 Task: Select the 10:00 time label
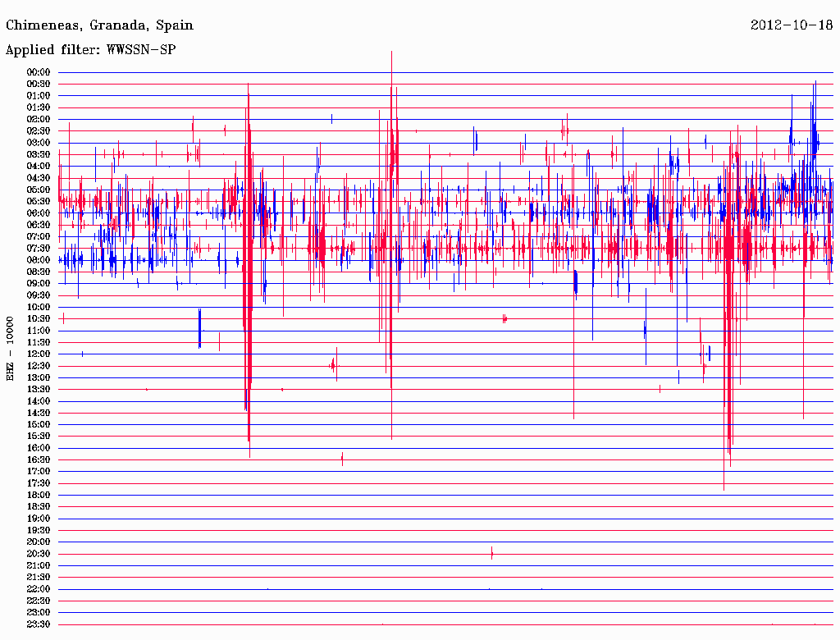[38, 307]
